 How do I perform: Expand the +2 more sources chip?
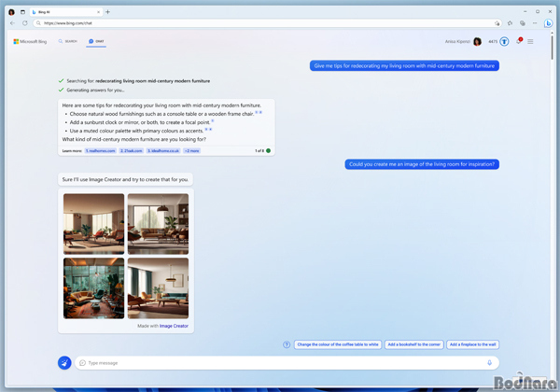tap(191, 150)
